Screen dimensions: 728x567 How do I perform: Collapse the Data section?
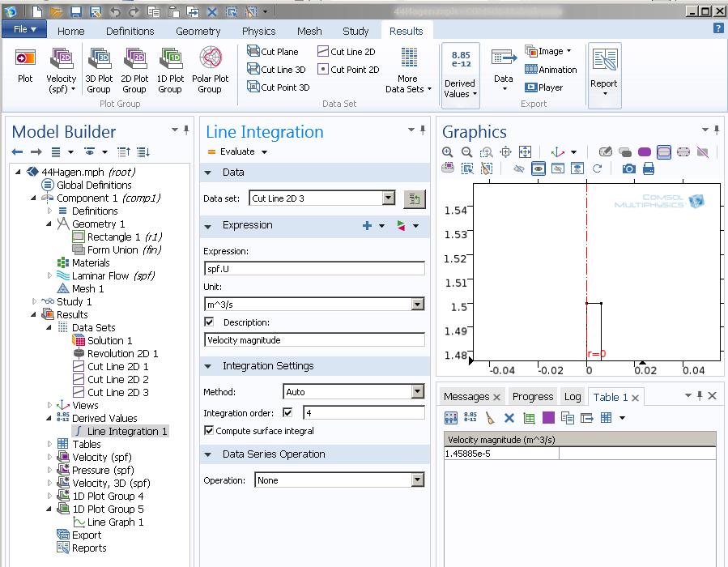208,173
